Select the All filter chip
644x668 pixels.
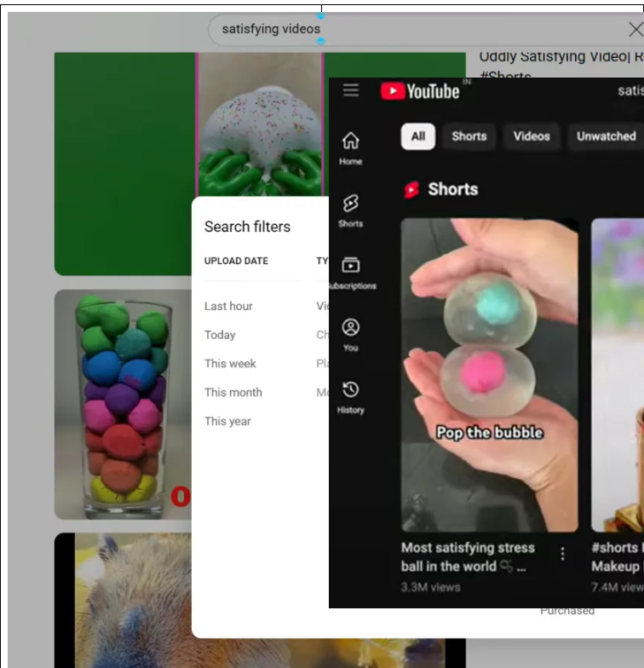coord(418,136)
